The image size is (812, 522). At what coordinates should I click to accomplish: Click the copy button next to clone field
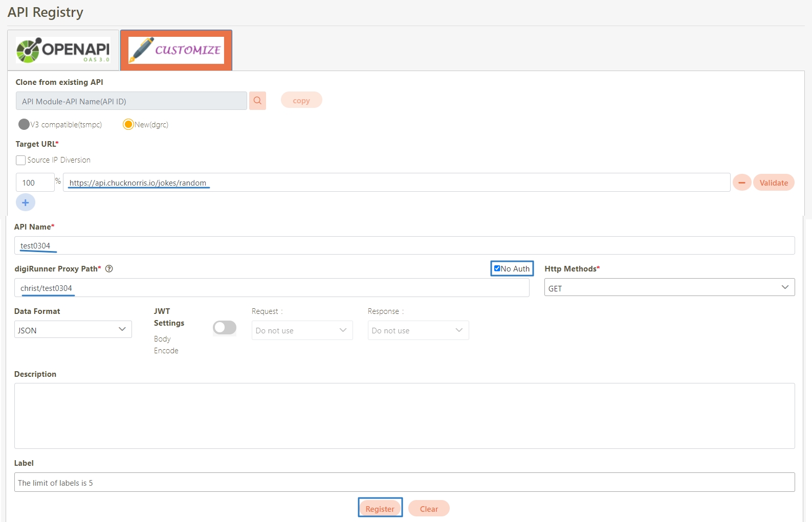pos(301,100)
